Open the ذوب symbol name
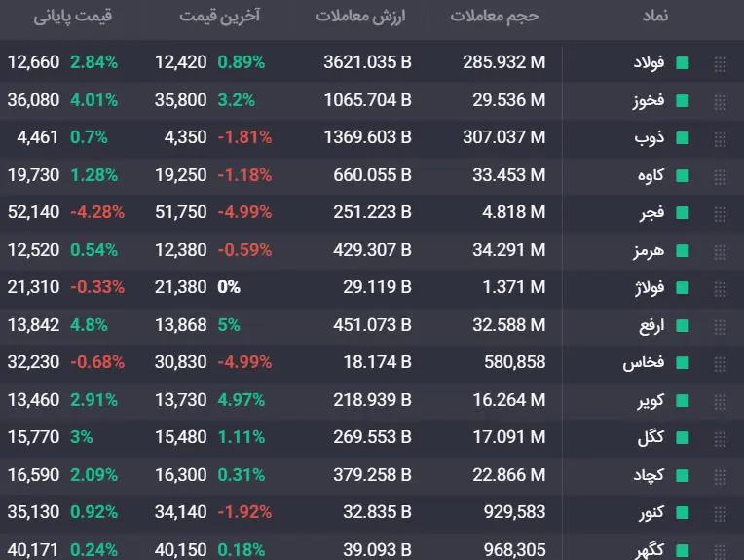Screen dimensions: 744x560 pyautogui.click(x=650, y=137)
